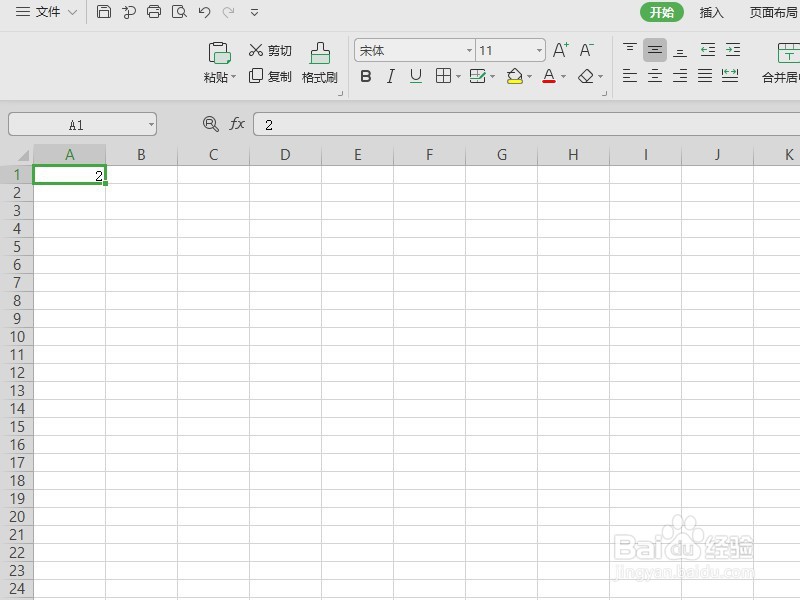
Task: Open font size 11 dropdown
Action: (x=539, y=50)
